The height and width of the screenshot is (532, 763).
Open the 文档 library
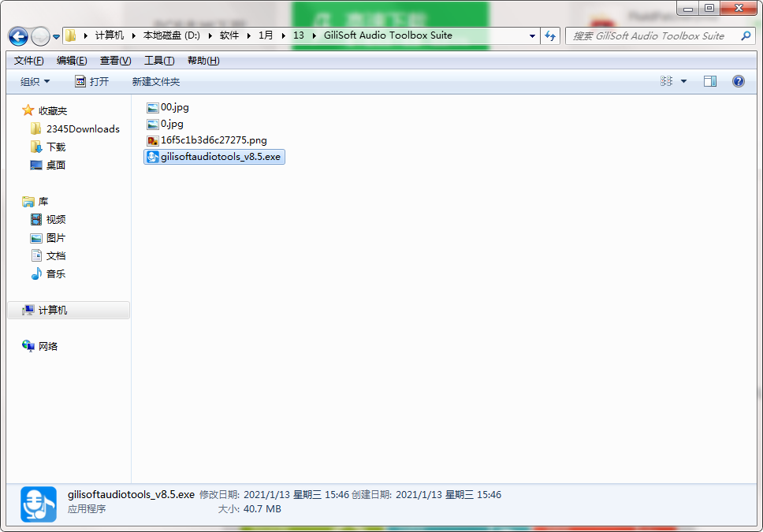coord(55,256)
